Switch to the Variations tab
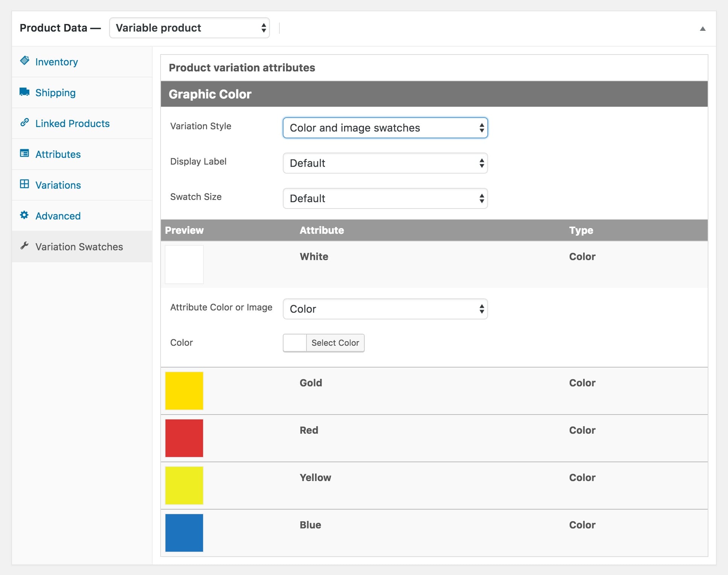 click(x=58, y=185)
